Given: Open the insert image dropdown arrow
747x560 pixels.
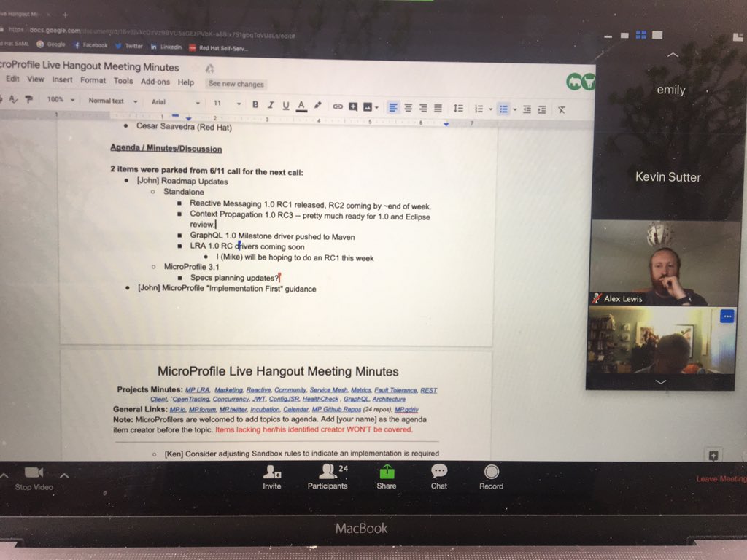Looking at the screenshot, I should point(377,108).
